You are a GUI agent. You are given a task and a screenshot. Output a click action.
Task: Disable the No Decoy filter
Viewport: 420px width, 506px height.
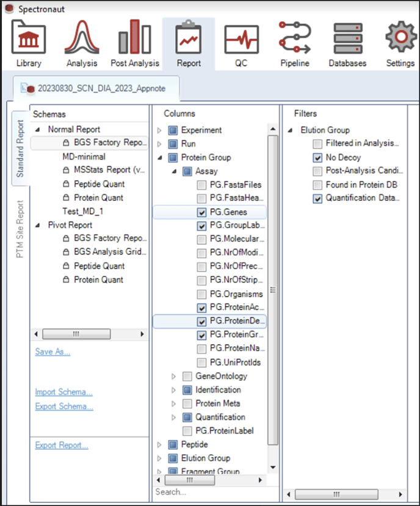317,158
